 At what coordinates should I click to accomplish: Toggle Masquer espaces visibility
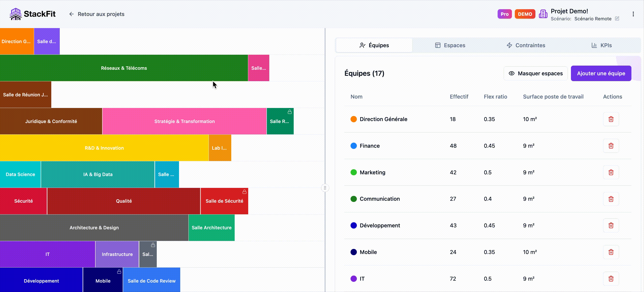tap(536, 73)
